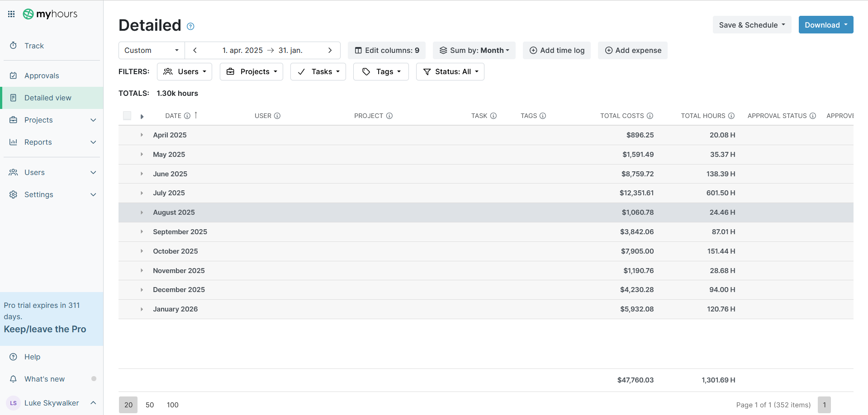This screenshot has height=415, width=868.
Task: Click the Users people sidebar icon
Action: click(x=14, y=172)
